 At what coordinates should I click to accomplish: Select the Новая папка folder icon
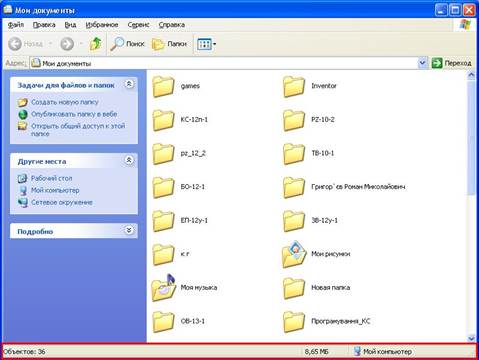294,288
